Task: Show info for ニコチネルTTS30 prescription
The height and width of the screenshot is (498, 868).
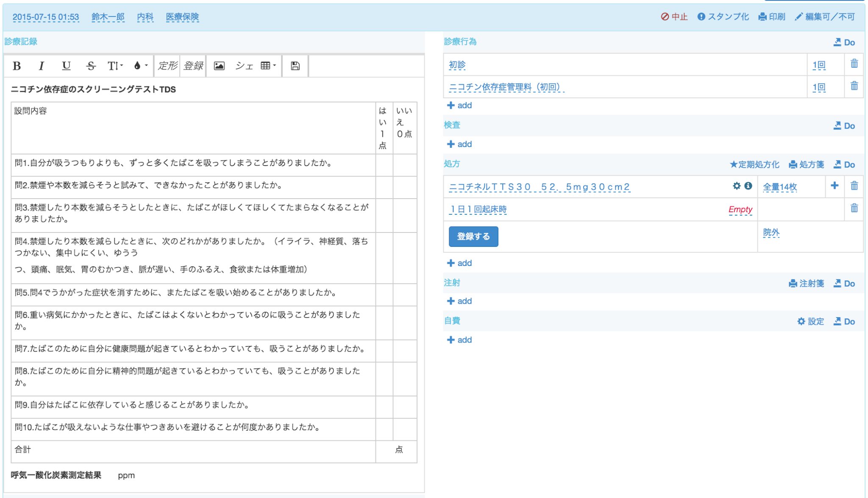Action: [x=748, y=186]
